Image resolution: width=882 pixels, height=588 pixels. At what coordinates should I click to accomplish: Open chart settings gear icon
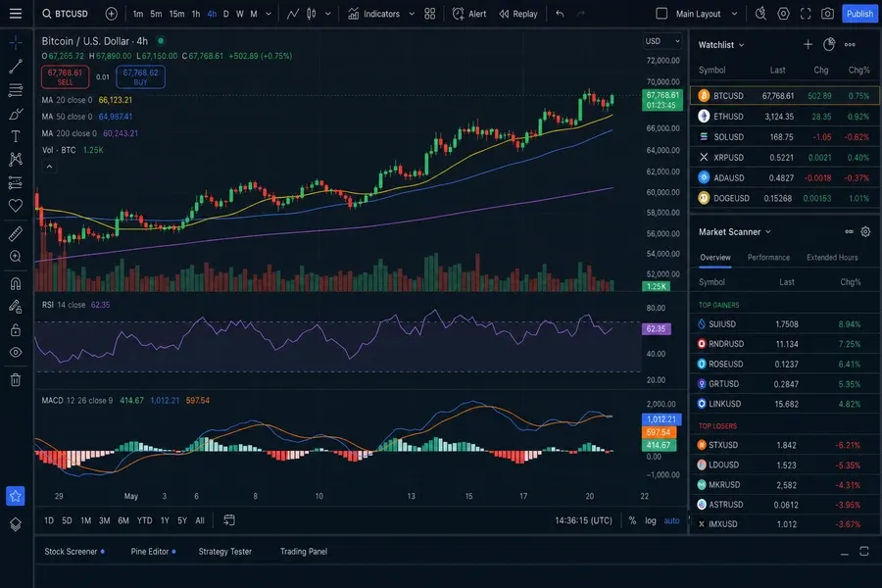[783, 14]
